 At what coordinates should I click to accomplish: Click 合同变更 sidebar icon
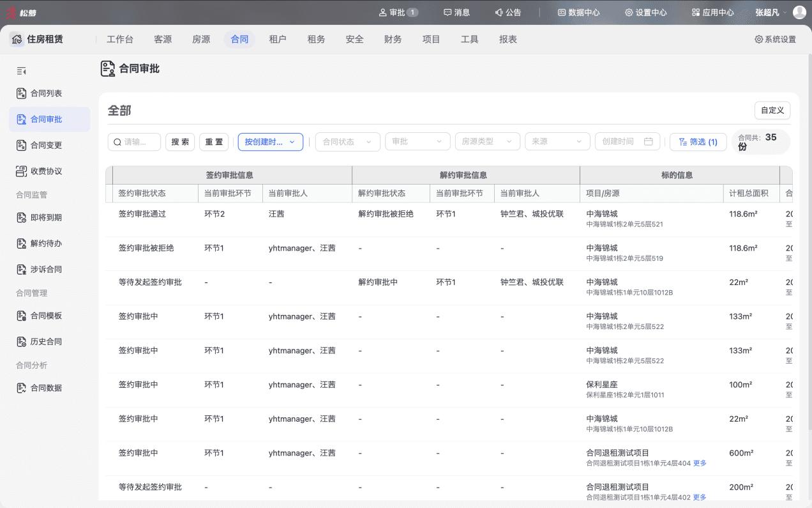21,145
